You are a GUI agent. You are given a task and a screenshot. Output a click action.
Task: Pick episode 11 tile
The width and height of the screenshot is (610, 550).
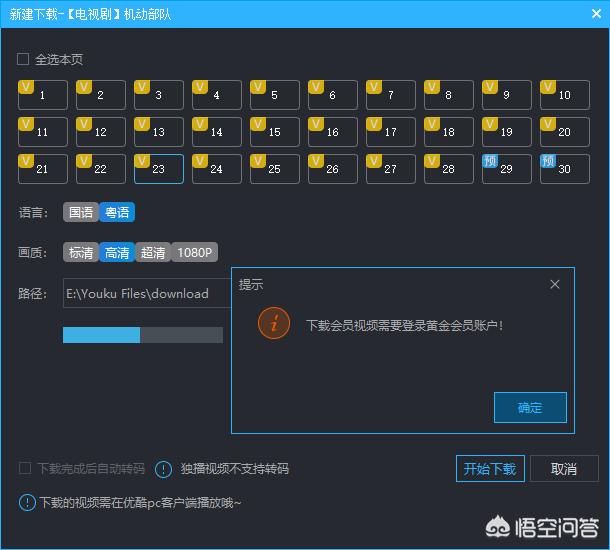coord(43,132)
